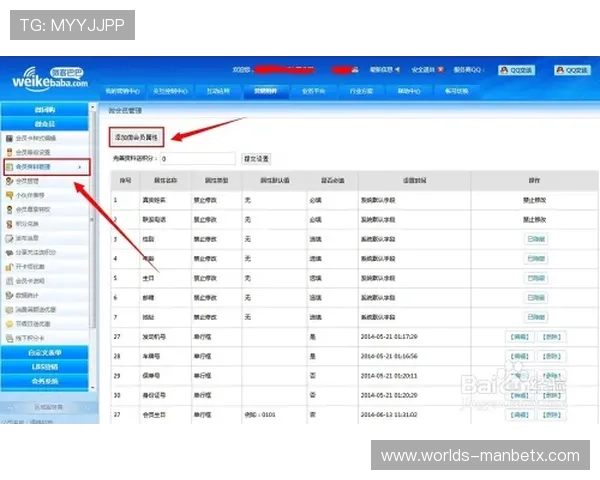Click the 会员等级设置 sidebar icon
This screenshot has height=480, width=600.
click(x=9, y=152)
